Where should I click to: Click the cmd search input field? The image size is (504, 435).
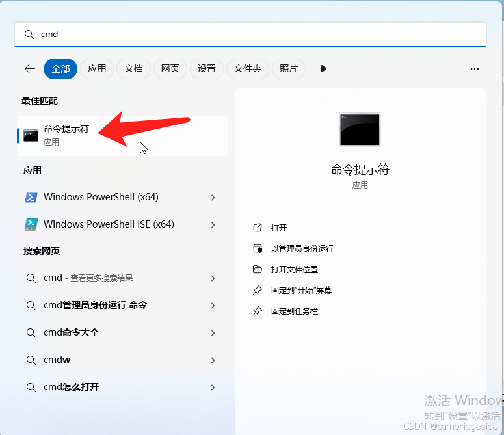(250, 34)
